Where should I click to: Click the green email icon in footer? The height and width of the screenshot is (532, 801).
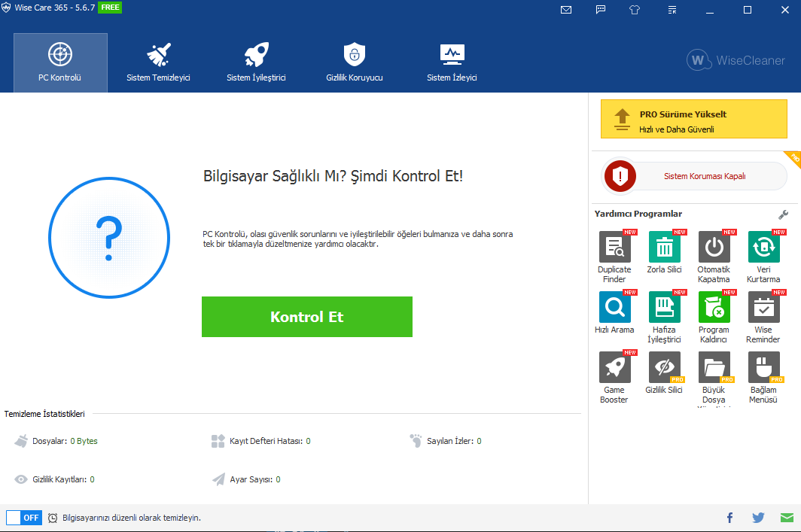pyautogui.click(x=787, y=518)
